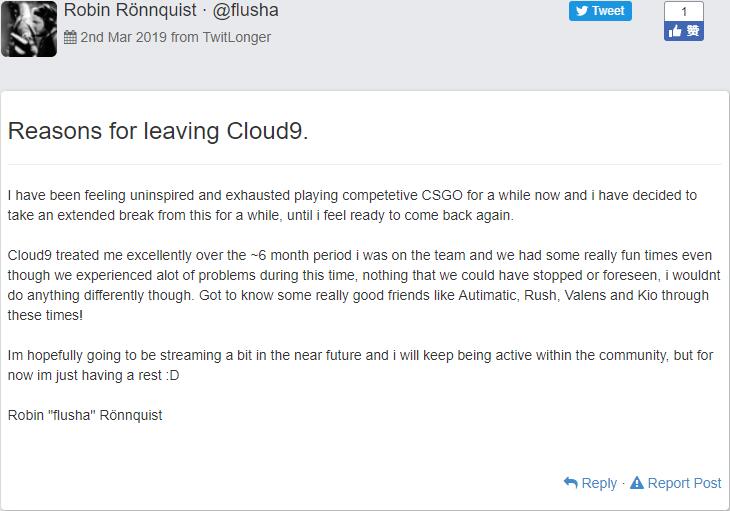The height and width of the screenshot is (511, 730).
Task: Click the Twitter bird icon in Tweet button
Action: click(x=582, y=11)
